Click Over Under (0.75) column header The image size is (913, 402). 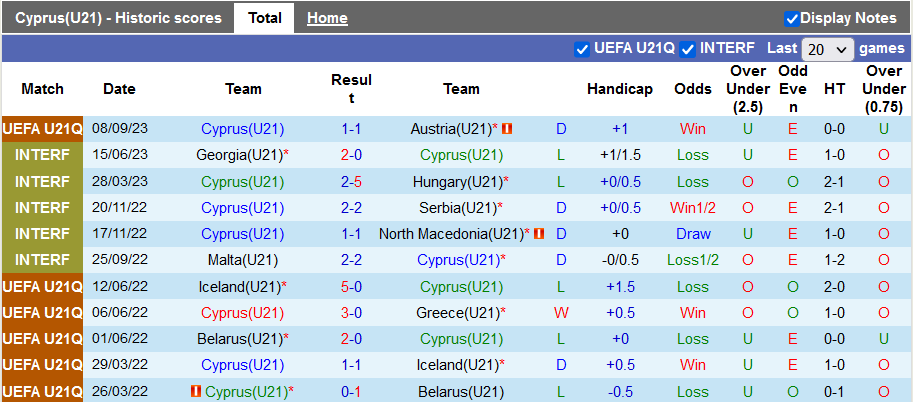coord(883,89)
